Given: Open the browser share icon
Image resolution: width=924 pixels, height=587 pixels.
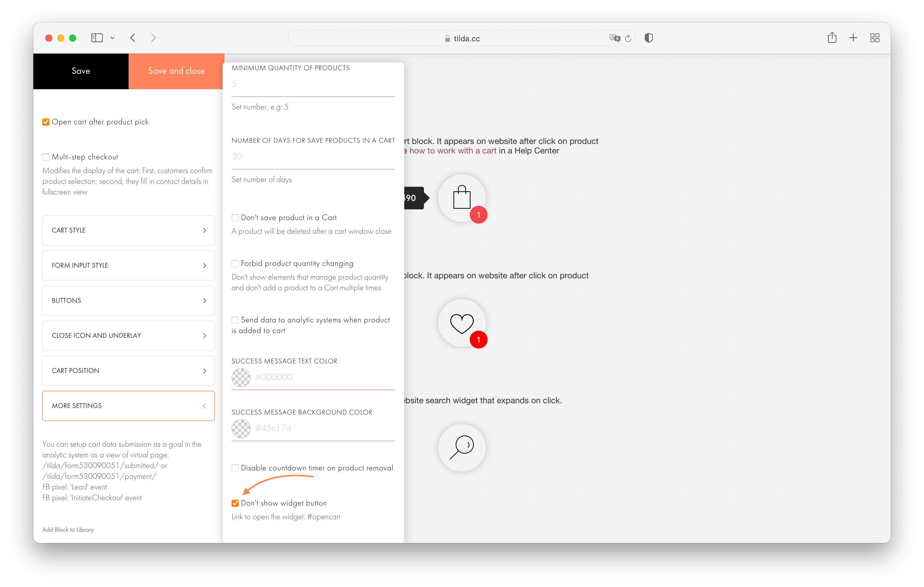Looking at the screenshot, I should click(832, 37).
